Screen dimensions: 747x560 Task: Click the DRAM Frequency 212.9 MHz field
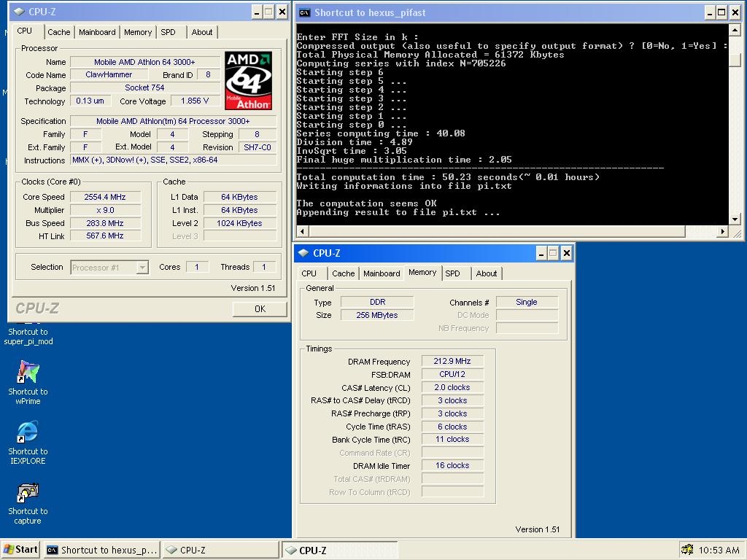[x=452, y=362]
